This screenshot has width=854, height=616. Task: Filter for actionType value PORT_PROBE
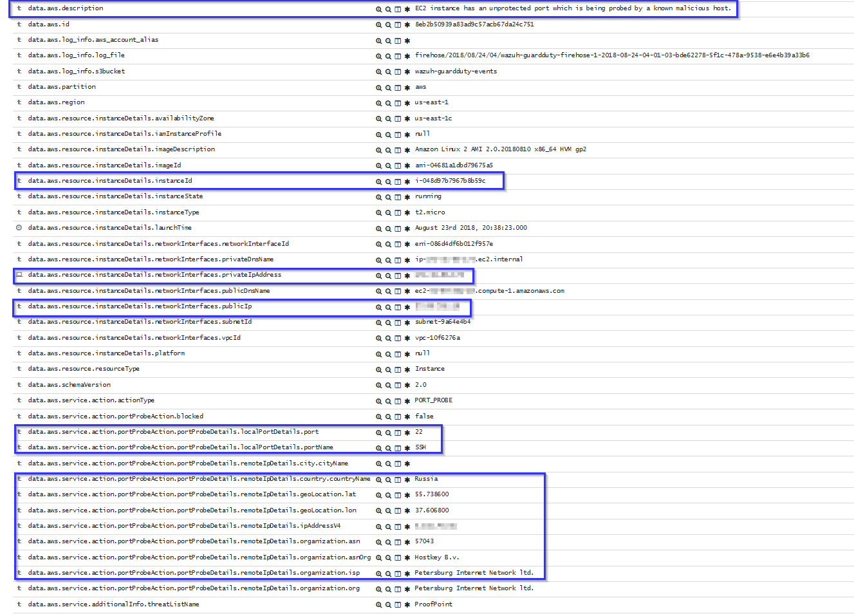tap(378, 401)
